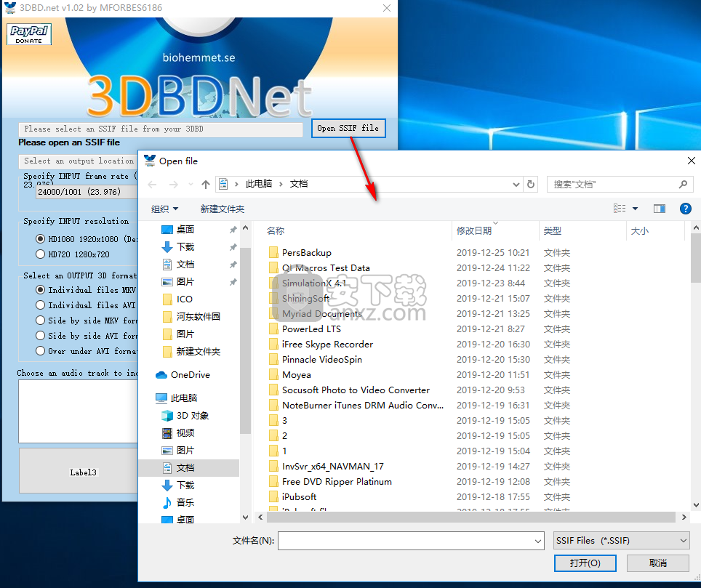Select 此电脑 in navigation pane
The height and width of the screenshot is (588, 701).
coord(184,398)
